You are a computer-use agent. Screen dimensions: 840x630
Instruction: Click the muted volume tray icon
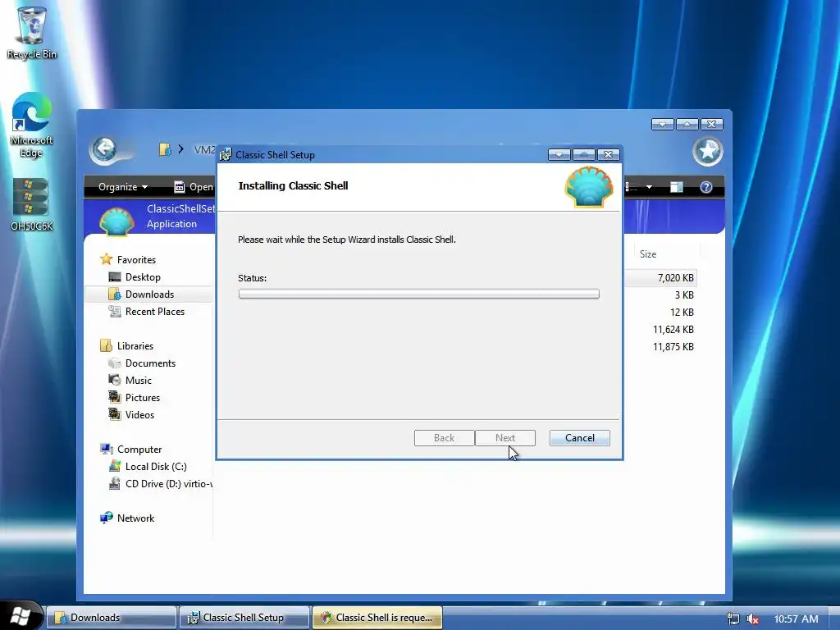pos(752,619)
